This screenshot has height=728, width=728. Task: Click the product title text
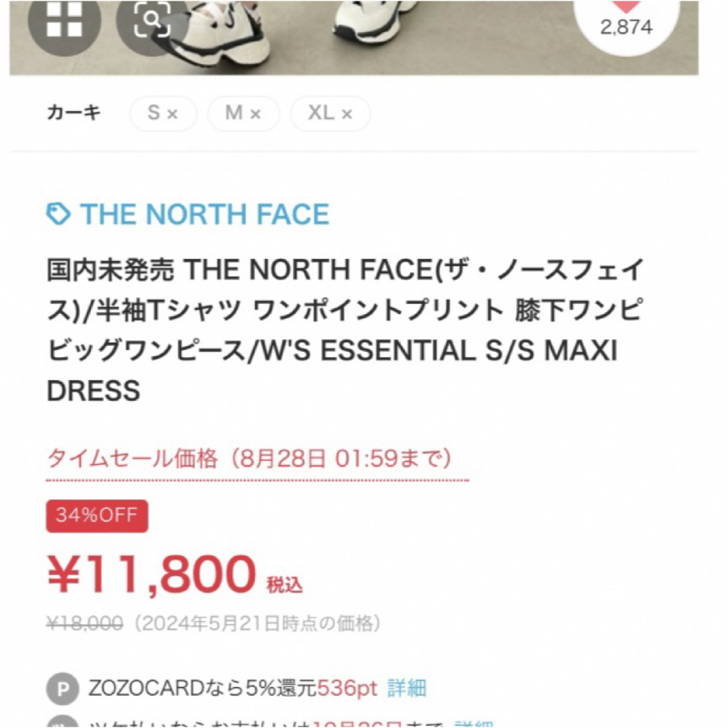pyautogui.click(x=345, y=330)
